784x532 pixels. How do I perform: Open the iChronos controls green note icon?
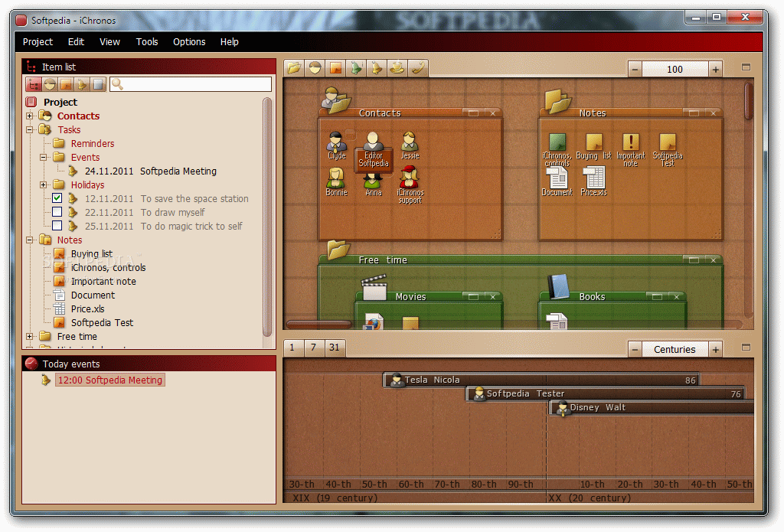(557, 149)
